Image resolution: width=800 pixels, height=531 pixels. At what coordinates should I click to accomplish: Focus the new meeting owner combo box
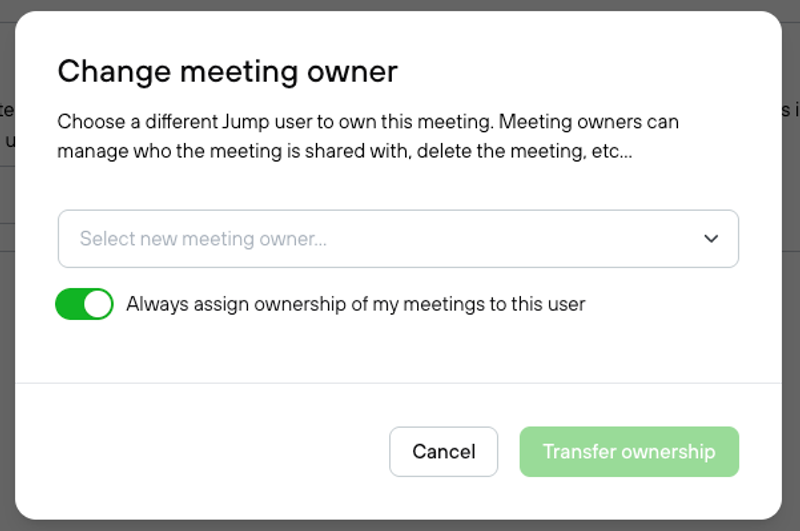(398, 239)
